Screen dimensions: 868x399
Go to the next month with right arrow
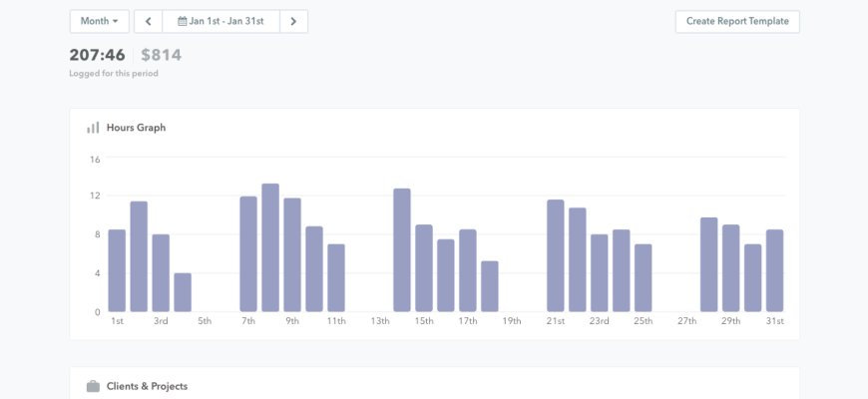click(x=293, y=21)
